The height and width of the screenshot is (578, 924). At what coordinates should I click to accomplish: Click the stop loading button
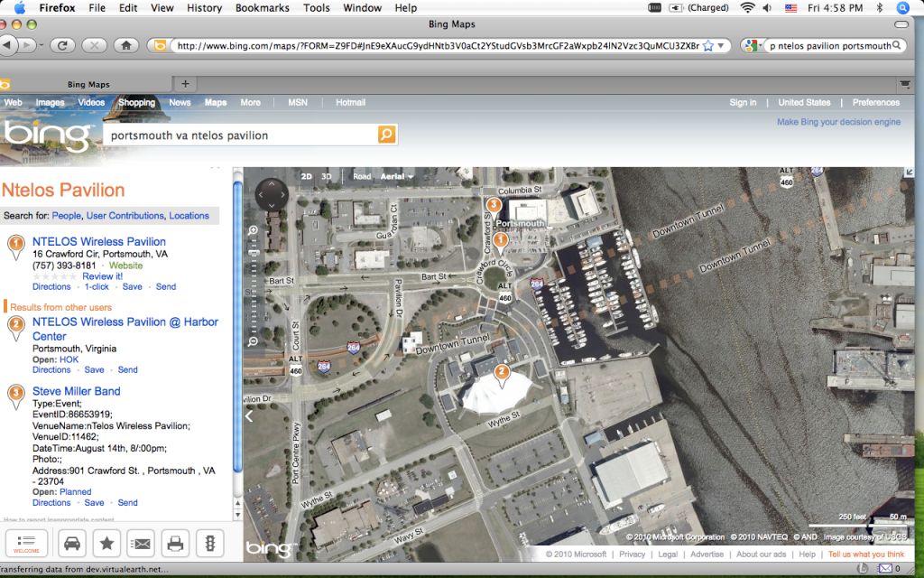pyautogui.click(x=94, y=45)
